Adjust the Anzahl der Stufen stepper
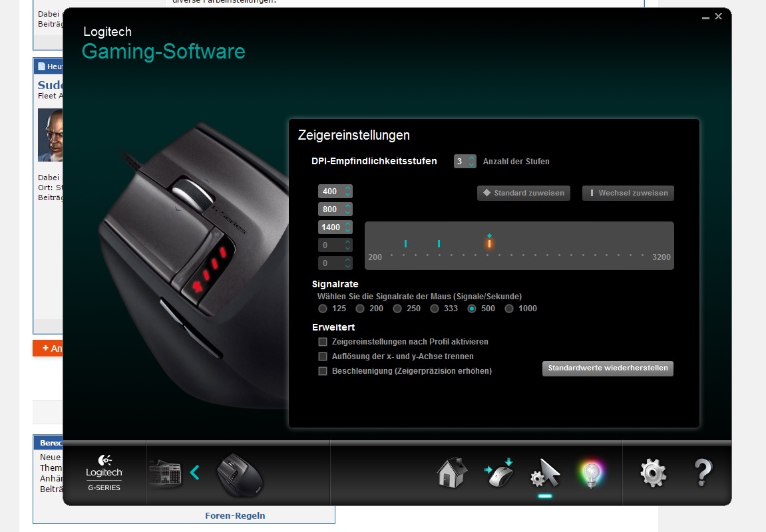This screenshot has height=532, width=766. point(471,161)
